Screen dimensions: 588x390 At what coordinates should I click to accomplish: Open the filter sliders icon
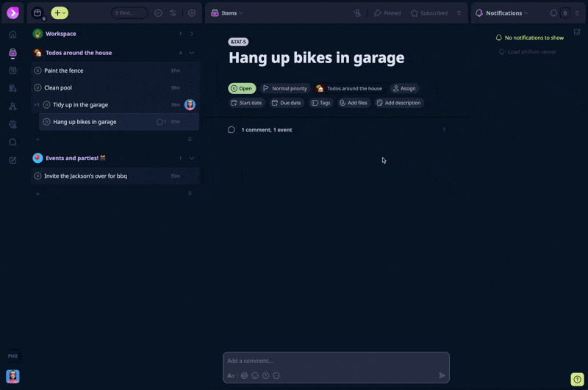[x=173, y=13]
